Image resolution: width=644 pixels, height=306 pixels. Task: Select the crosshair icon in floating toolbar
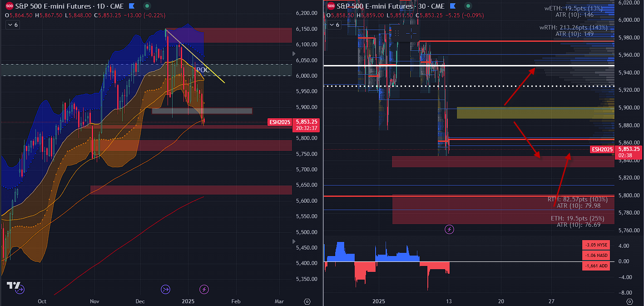pyautogui.click(x=411, y=33)
